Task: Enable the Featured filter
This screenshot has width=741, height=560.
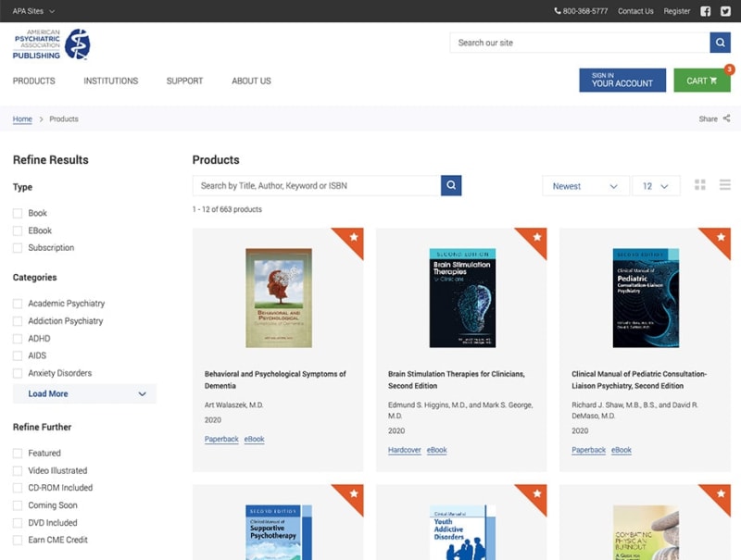Action: pyautogui.click(x=18, y=454)
